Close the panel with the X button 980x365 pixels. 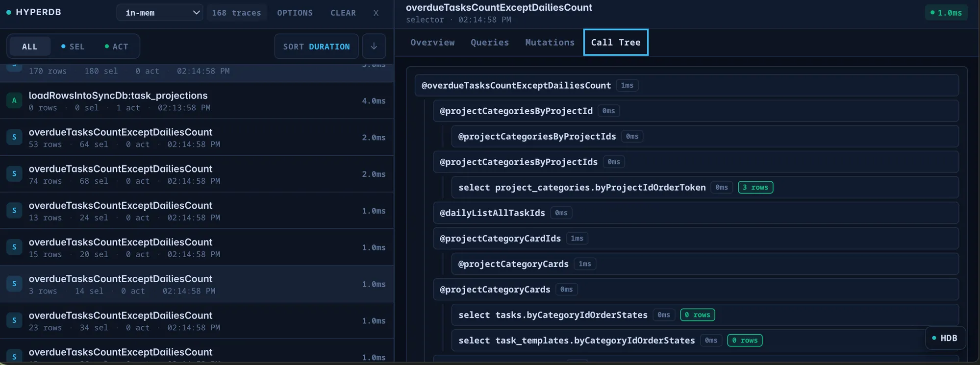tap(376, 13)
